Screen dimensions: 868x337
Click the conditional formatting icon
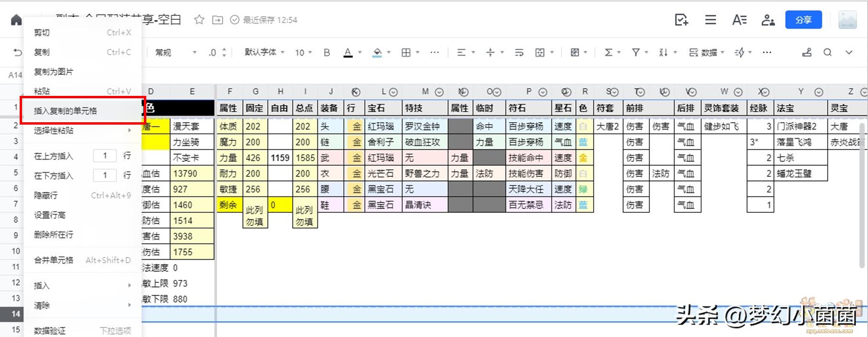click(575, 52)
